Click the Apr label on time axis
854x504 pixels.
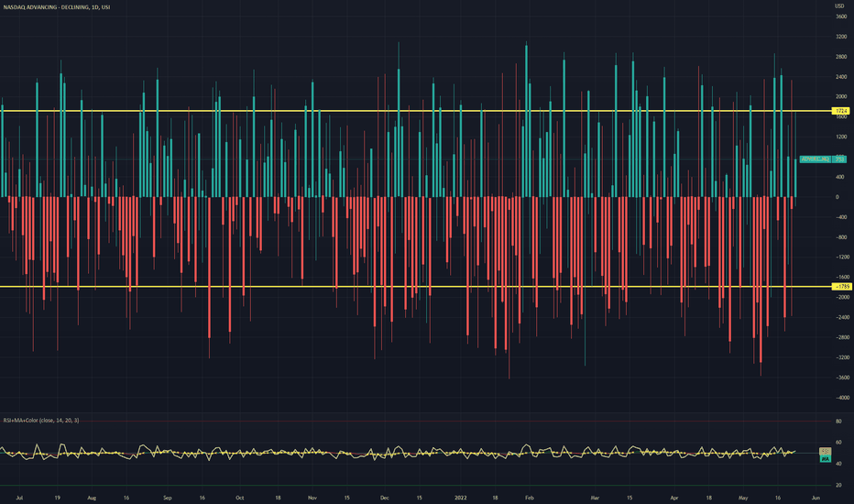tap(674, 498)
